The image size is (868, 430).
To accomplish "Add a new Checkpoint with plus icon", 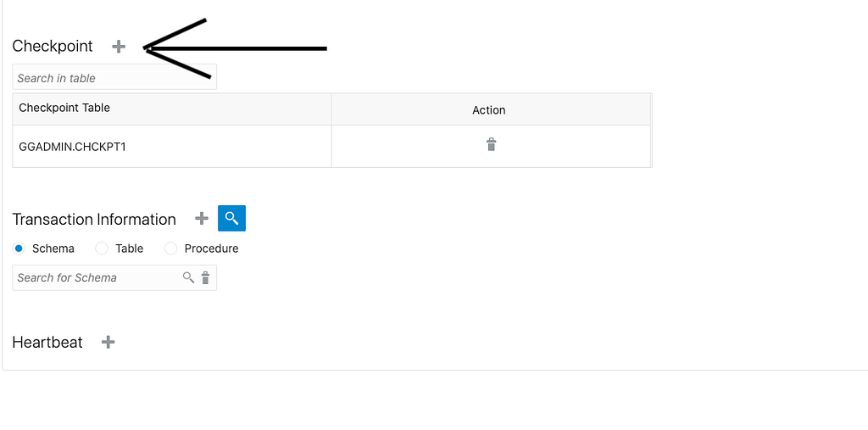I will point(119,47).
